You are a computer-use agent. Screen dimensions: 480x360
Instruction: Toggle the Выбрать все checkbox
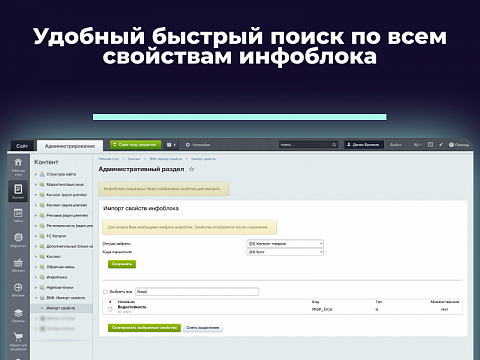pyautogui.click(x=105, y=292)
